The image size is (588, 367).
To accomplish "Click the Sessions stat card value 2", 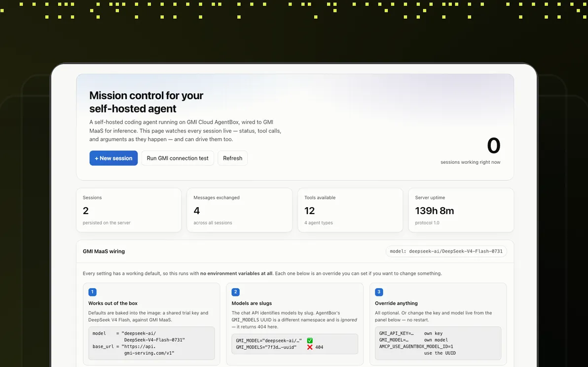I will 86,211.
